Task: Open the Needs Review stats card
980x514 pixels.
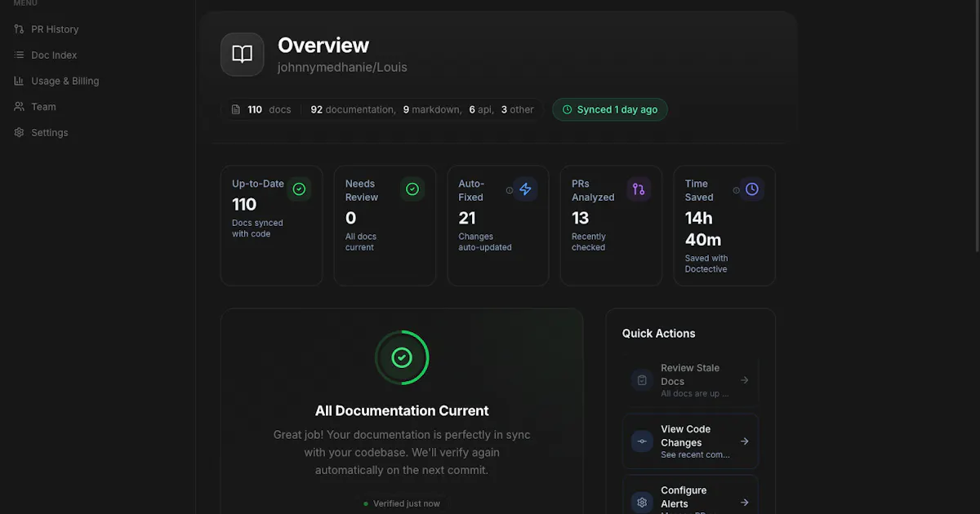Action: click(x=385, y=226)
